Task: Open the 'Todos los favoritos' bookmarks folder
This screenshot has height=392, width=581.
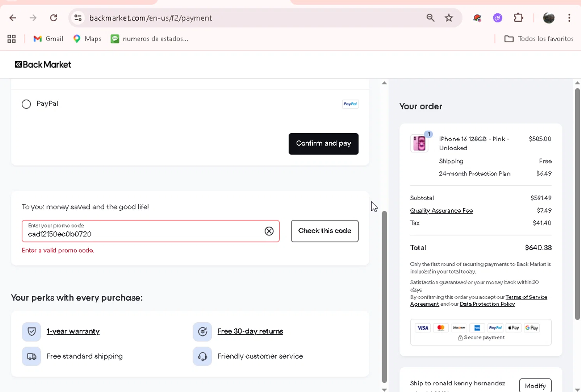Action: [539, 39]
